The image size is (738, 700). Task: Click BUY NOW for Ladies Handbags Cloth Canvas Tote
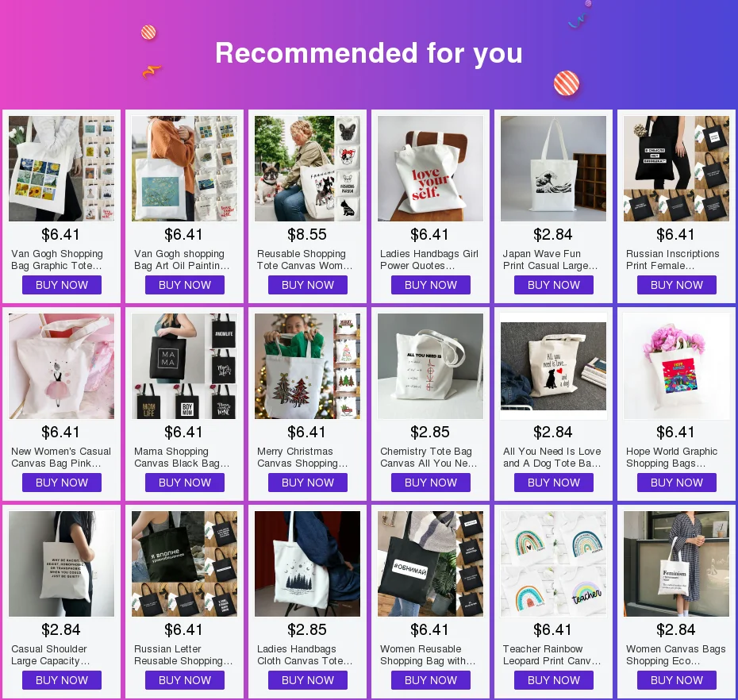pos(308,680)
